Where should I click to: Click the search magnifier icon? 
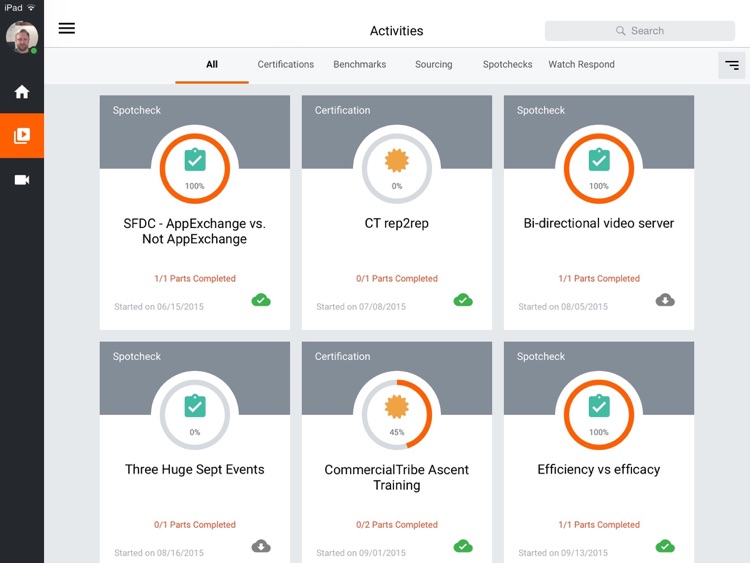coord(620,31)
